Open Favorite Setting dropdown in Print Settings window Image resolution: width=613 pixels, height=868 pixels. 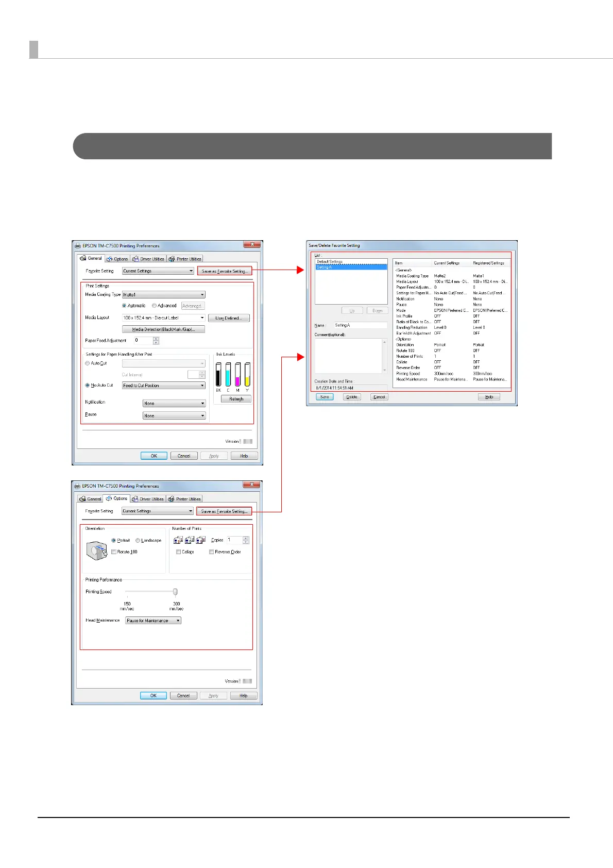(x=158, y=271)
